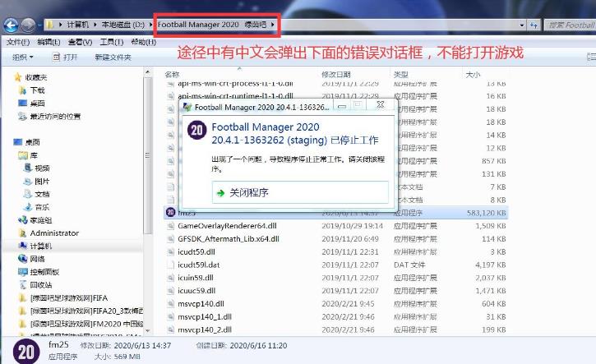
Task: Click the 视频 library icon
Action: [28, 168]
